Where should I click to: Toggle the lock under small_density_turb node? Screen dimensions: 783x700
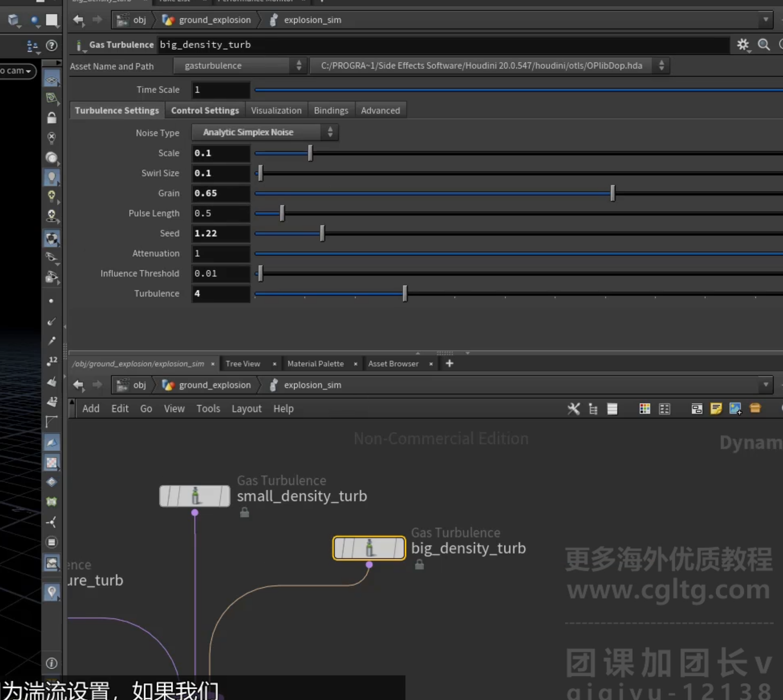point(245,512)
